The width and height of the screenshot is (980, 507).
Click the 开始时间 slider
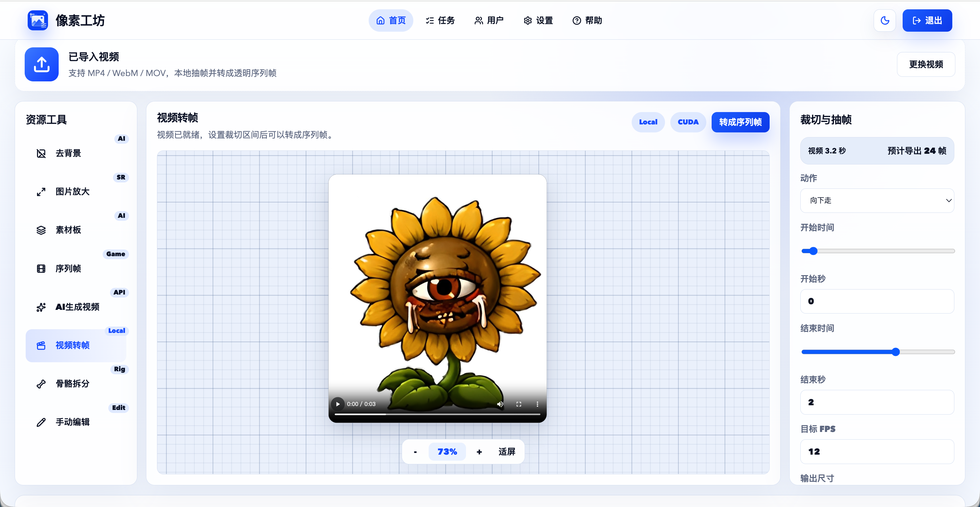pos(878,251)
